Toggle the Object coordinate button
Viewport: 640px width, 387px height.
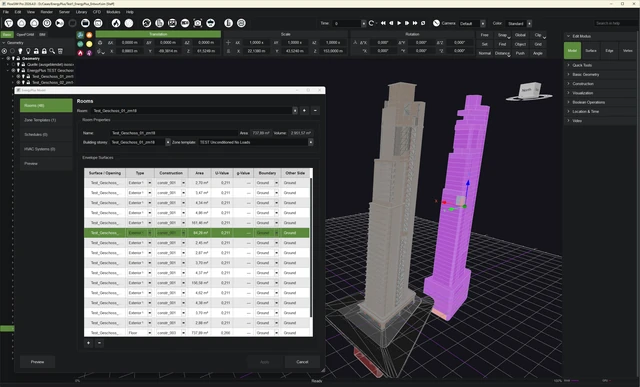[520, 44]
